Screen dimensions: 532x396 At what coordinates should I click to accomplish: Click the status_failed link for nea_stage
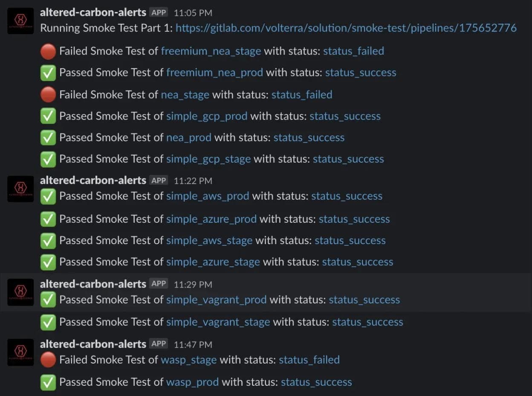pyautogui.click(x=302, y=94)
